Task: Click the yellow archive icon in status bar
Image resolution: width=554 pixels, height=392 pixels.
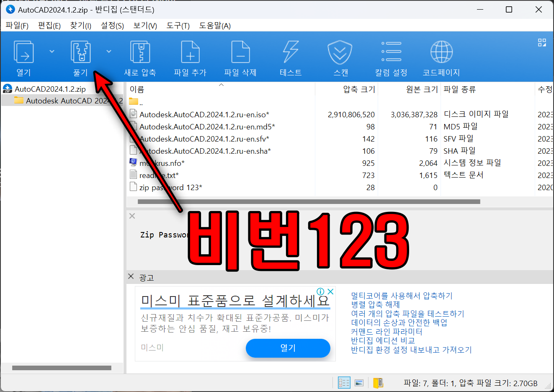Action: tap(378, 383)
